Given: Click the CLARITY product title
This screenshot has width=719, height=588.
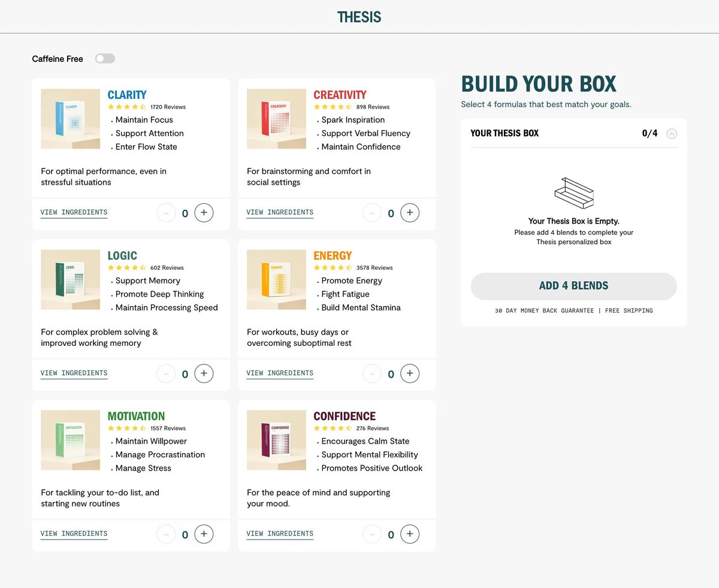Looking at the screenshot, I should (x=127, y=95).
